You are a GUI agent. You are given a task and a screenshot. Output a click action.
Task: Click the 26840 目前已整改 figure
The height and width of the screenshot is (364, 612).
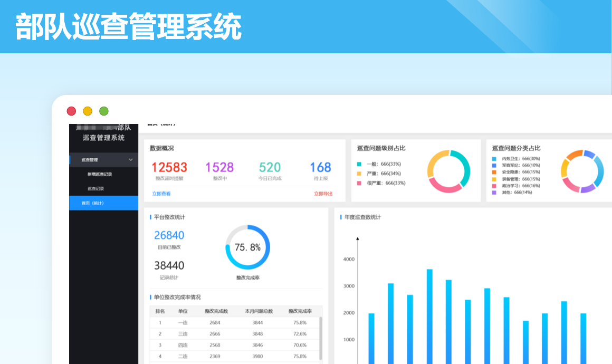click(x=169, y=235)
